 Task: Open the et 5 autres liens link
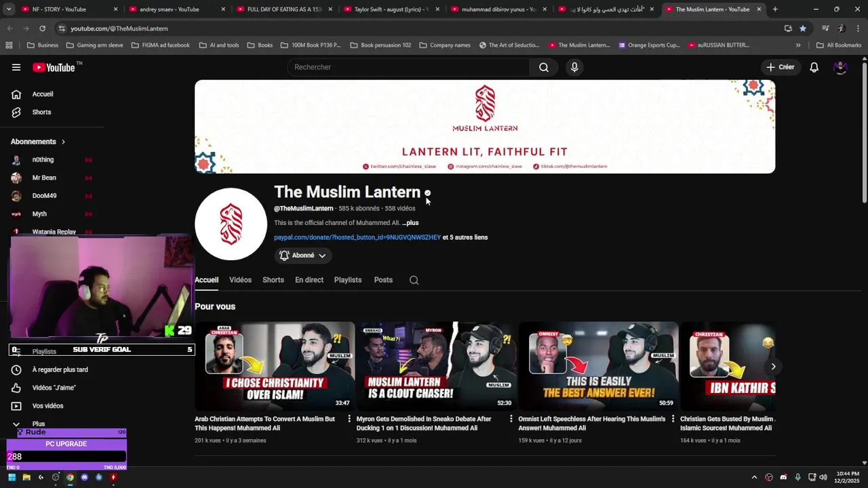pos(465,238)
